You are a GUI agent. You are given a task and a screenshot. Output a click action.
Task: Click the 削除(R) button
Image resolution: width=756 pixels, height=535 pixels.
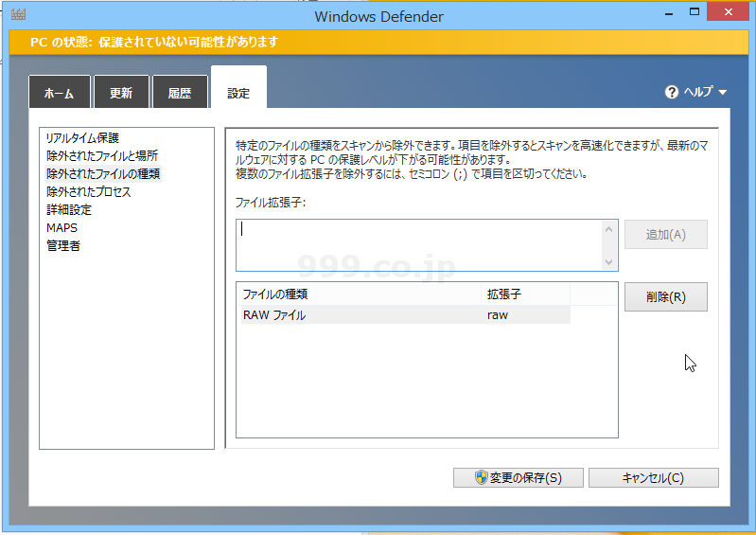tap(666, 296)
